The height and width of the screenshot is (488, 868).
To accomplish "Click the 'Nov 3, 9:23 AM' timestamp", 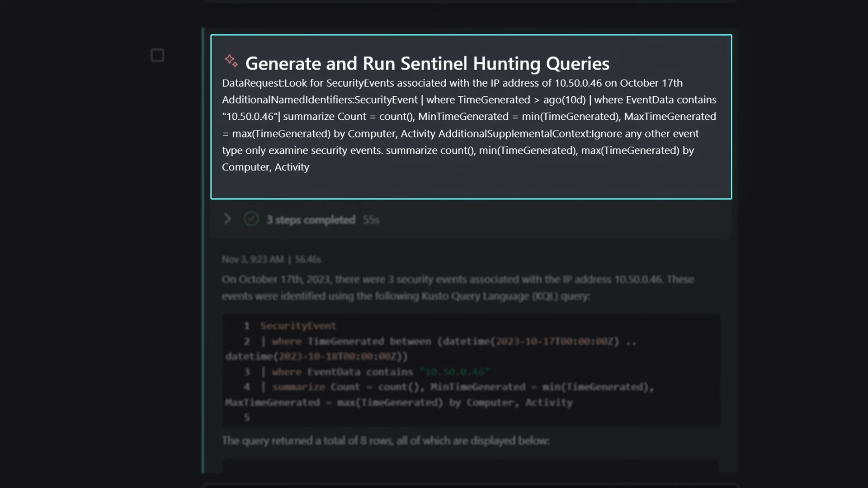I will [253, 259].
